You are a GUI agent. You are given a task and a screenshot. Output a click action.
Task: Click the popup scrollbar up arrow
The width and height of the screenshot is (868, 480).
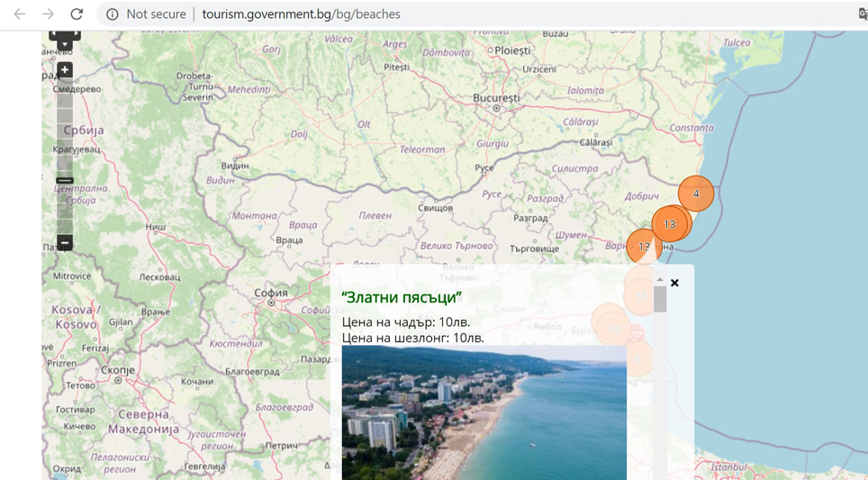(660, 280)
